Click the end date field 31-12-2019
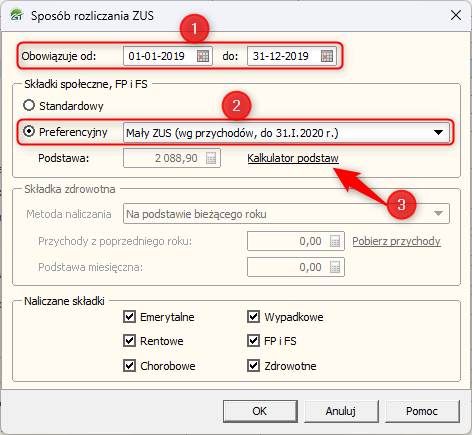Viewport: 472px width, 435px height. coord(292,56)
